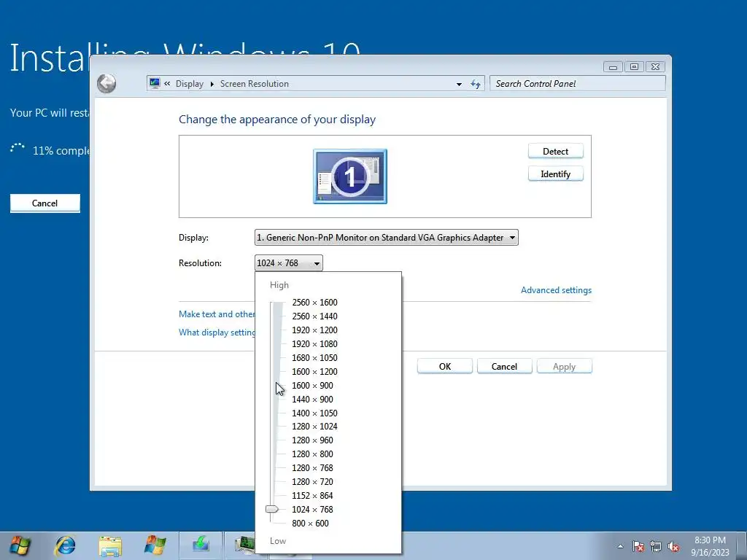Open Windows Explorer from taskbar
This screenshot has width=747, height=560.
[110, 545]
